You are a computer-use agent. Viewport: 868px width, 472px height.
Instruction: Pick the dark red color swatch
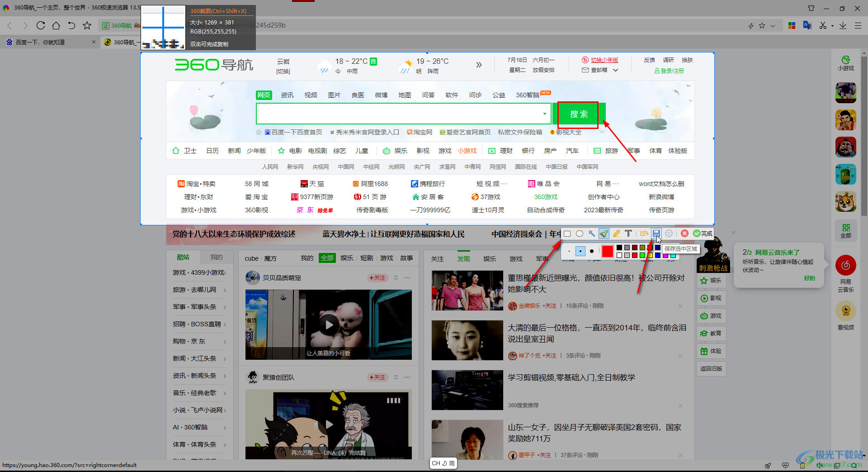[x=635, y=248]
